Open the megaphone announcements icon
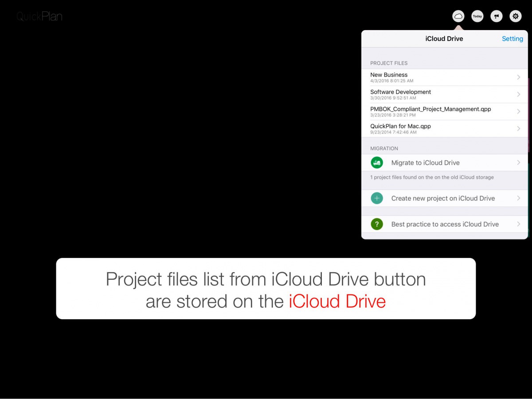The width and height of the screenshot is (532, 399). (x=497, y=16)
